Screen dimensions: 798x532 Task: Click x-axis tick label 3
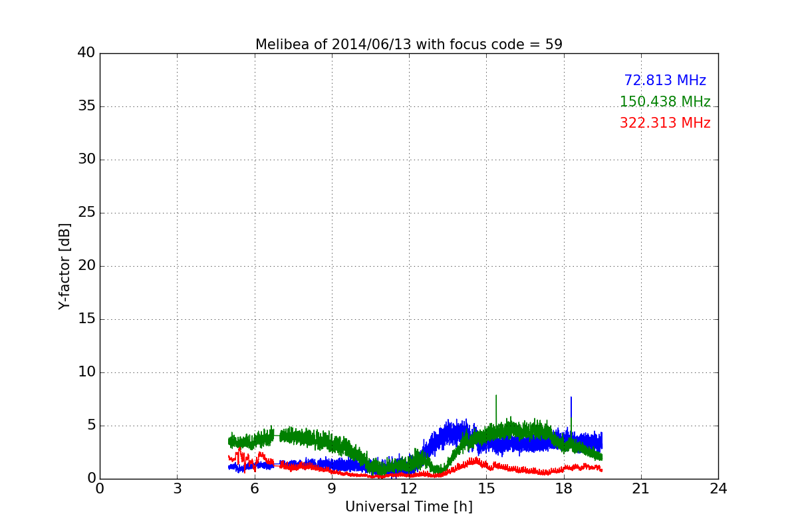point(177,488)
